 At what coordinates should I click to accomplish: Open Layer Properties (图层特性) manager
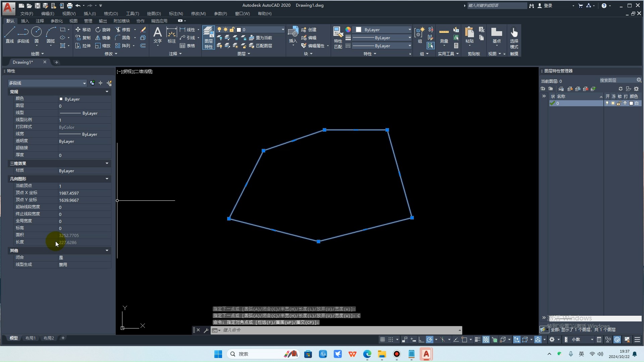208,38
